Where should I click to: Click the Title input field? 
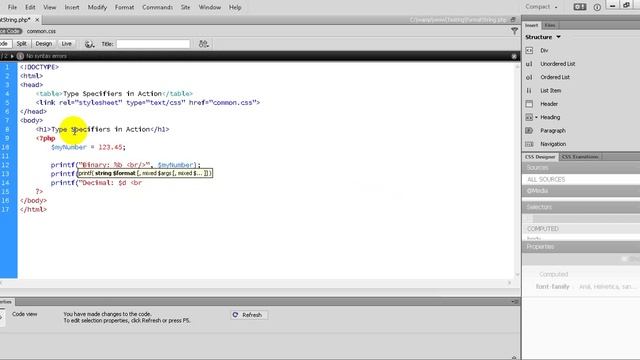(x=153, y=44)
